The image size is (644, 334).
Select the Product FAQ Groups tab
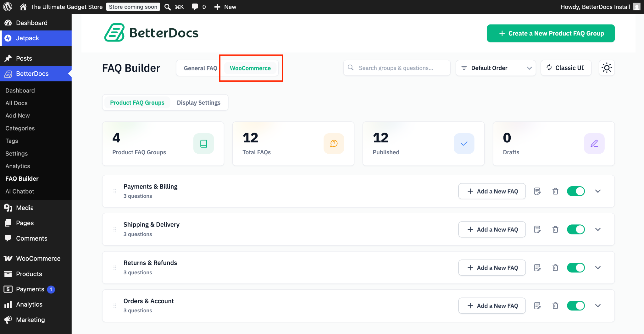(x=137, y=103)
